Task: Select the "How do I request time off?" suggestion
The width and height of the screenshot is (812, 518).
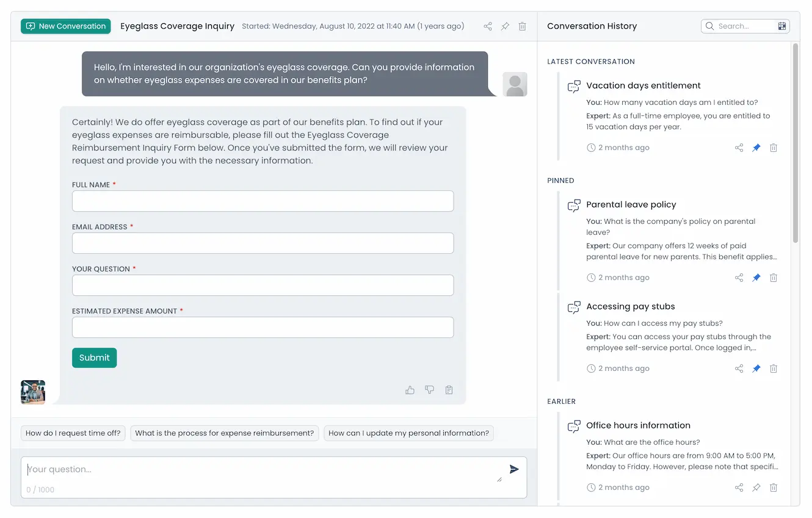Action: (x=73, y=433)
